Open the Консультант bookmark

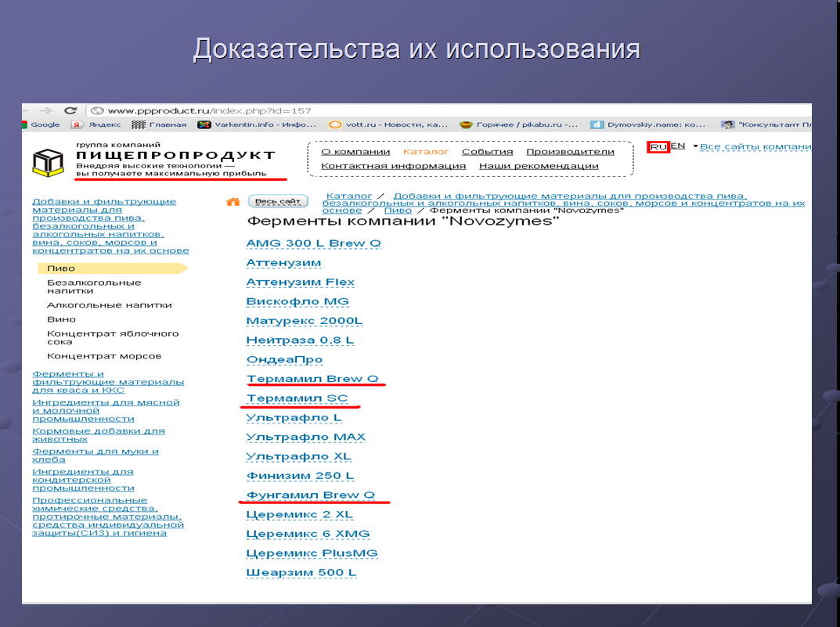[766, 124]
